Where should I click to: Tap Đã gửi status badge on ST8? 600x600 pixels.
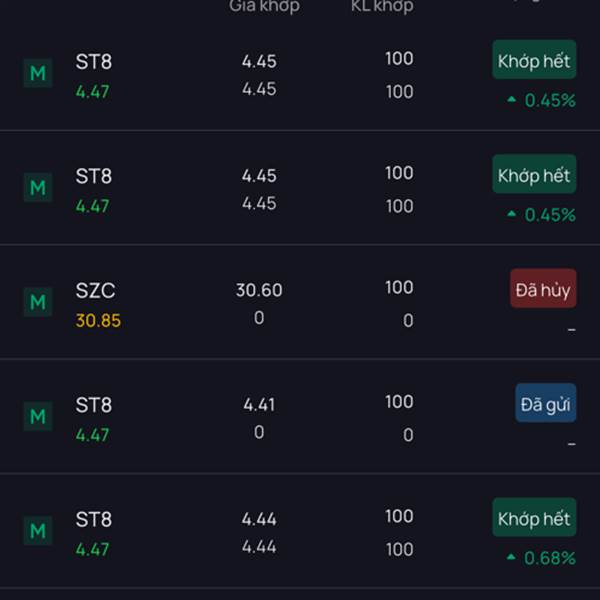click(546, 403)
